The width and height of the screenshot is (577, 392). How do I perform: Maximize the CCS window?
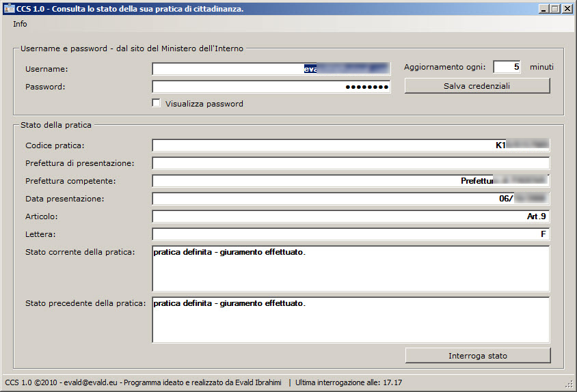[x=555, y=9]
